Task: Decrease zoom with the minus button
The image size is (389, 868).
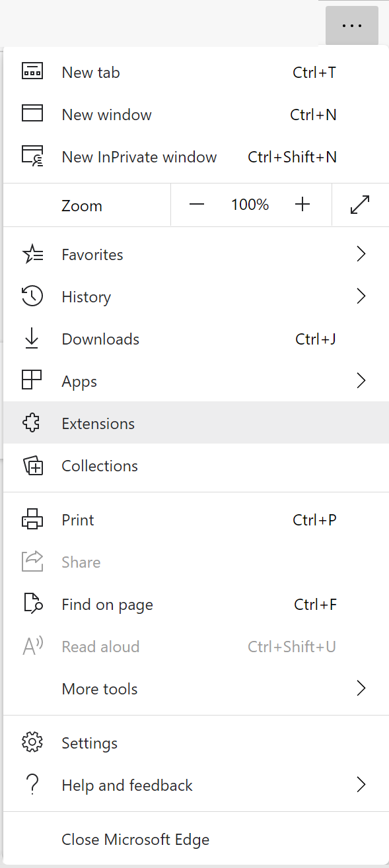Action: point(197,205)
